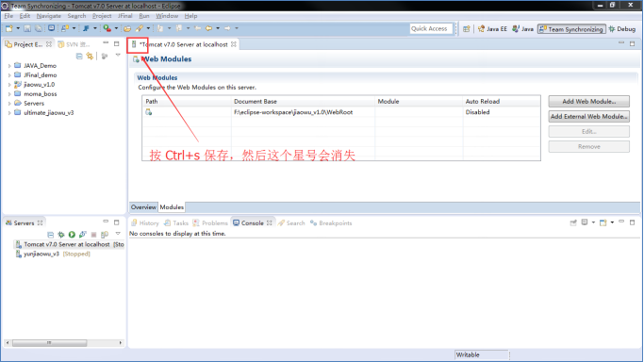Click the JFinal toolbar icon
This screenshot has height=362, width=644.
[x=86, y=28]
